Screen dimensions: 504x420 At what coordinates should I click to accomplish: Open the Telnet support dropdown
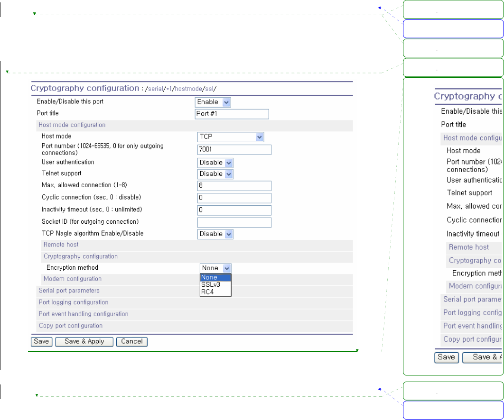[x=215, y=174]
